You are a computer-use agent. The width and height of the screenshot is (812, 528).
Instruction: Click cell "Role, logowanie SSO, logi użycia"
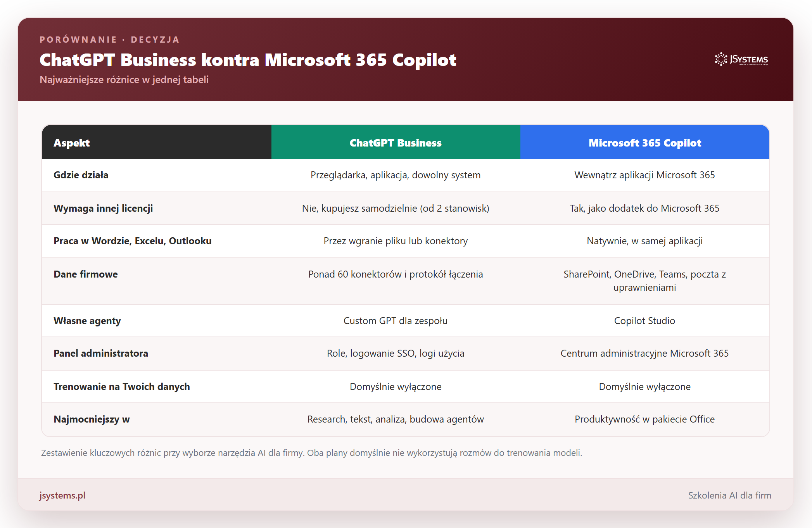396,354
